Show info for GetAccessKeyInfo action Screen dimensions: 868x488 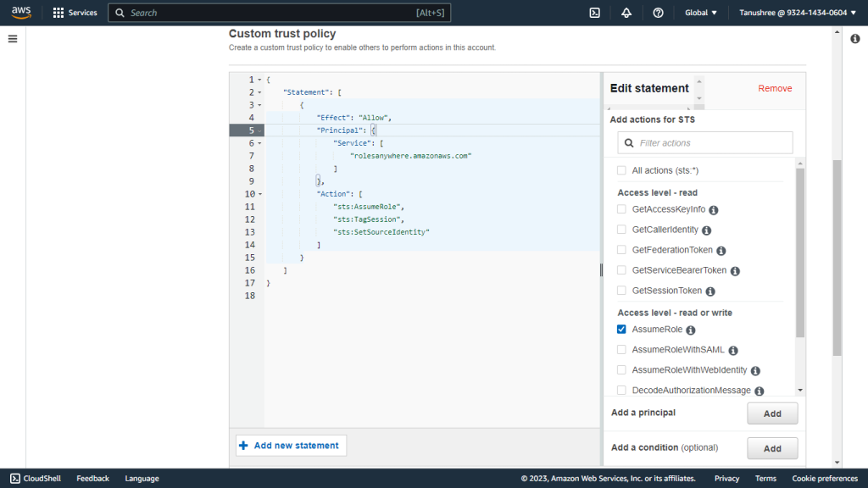(x=714, y=210)
